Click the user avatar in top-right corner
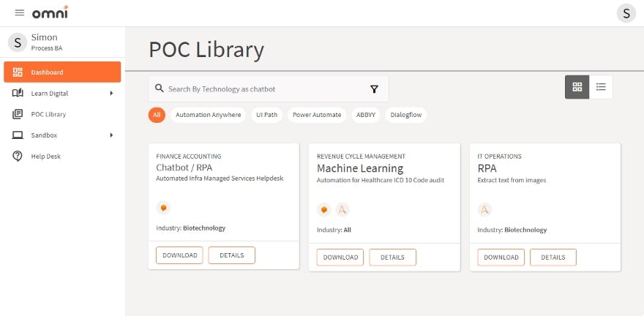The width and height of the screenshot is (644, 316). (x=626, y=13)
